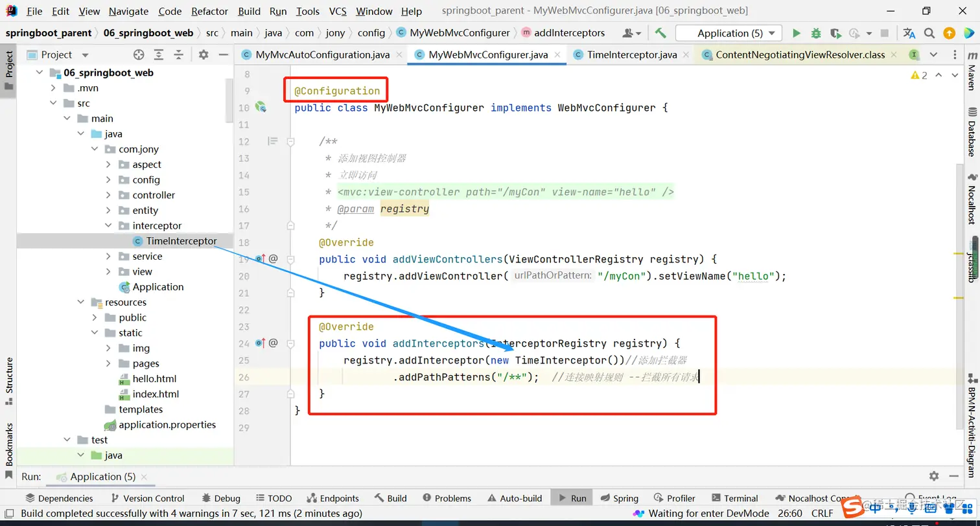Open the Navigate menu
Image resolution: width=980 pixels, height=526 pixels.
[x=128, y=11]
